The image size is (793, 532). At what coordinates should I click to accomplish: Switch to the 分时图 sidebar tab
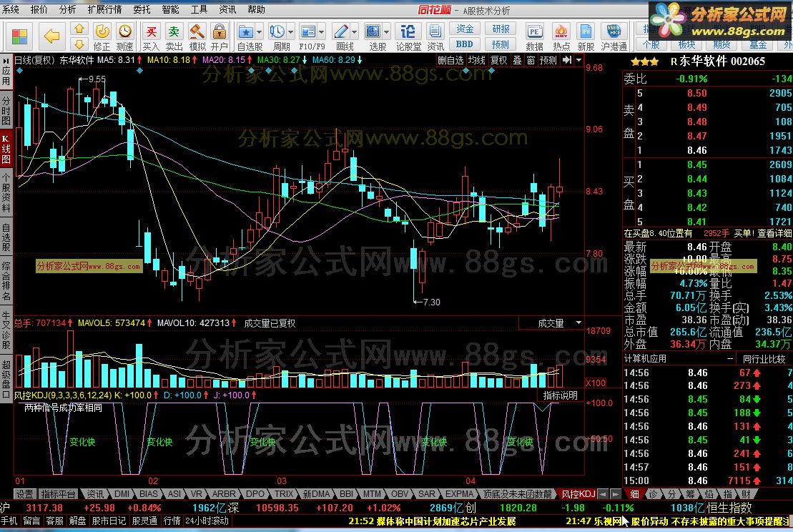6,109
